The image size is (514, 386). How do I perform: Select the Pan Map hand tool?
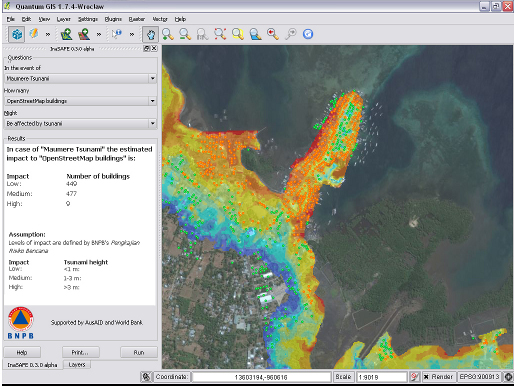(x=150, y=34)
